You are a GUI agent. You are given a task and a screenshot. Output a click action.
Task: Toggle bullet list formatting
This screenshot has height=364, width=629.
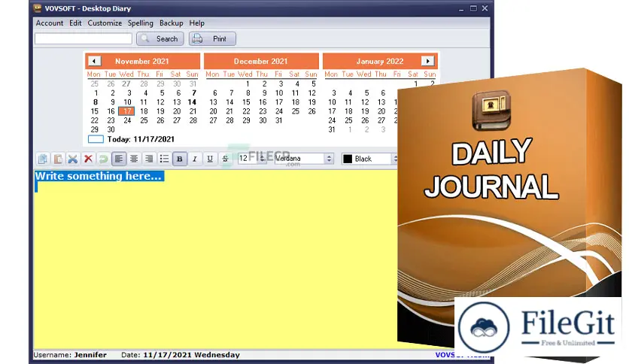click(164, 159)
